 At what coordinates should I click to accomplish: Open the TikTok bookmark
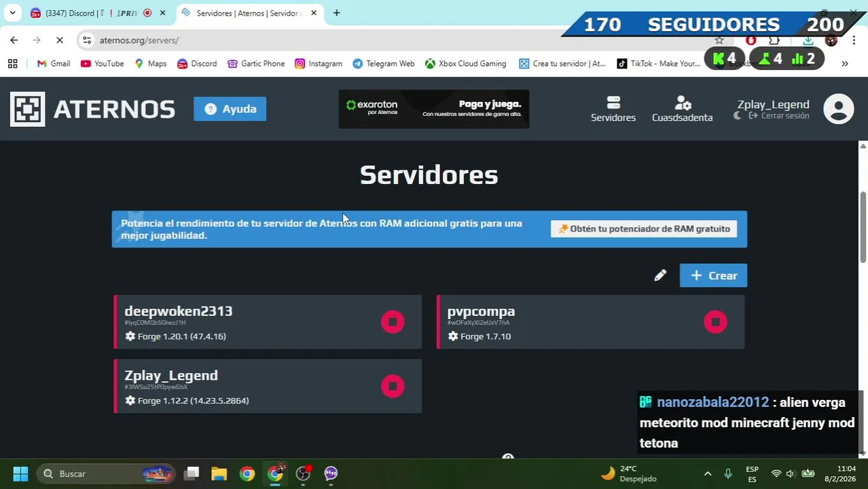659,63
